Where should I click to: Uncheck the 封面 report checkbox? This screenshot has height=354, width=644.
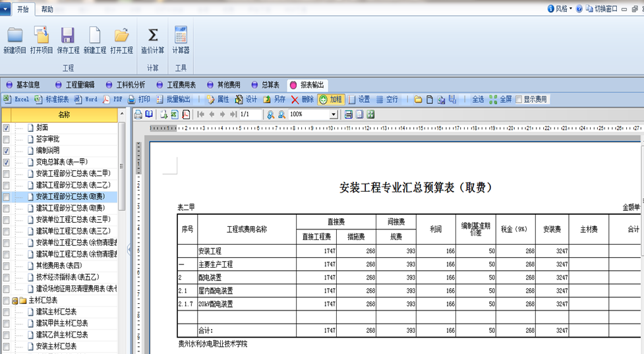(x=6, y=128)
